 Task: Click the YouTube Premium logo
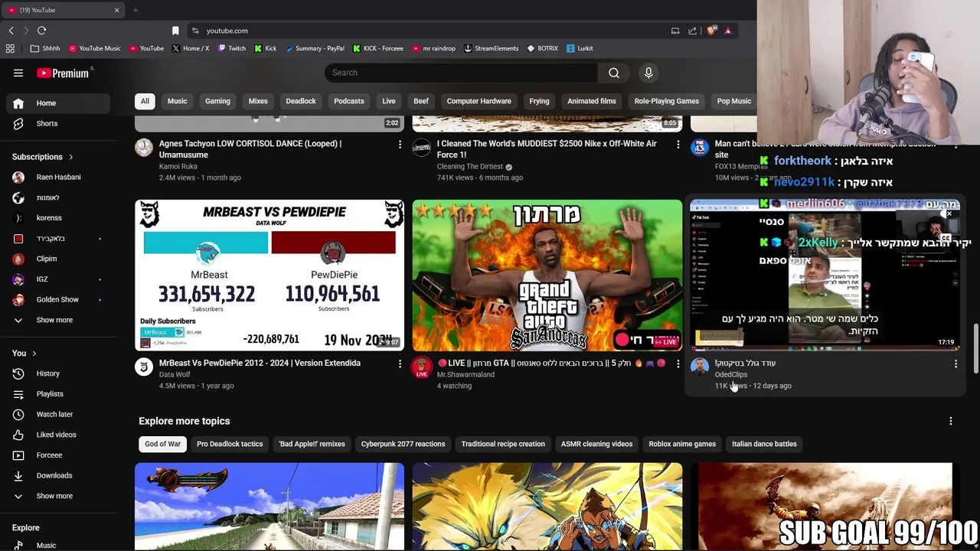(x=64, y=73)
